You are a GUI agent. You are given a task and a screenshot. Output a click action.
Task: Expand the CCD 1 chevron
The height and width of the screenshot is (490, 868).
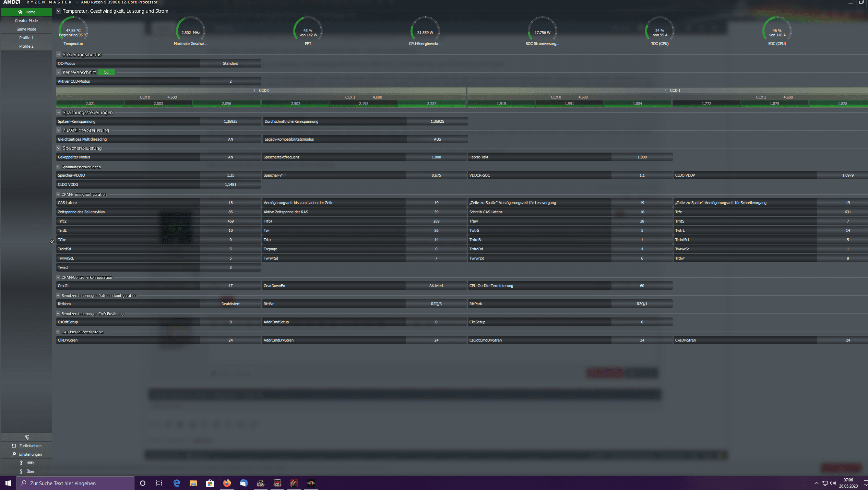click(x=665, y=91)
